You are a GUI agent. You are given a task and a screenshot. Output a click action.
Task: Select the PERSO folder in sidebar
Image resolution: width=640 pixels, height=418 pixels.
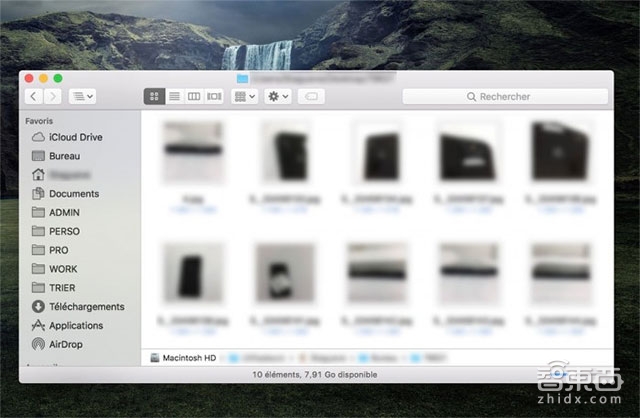(64, 232)
